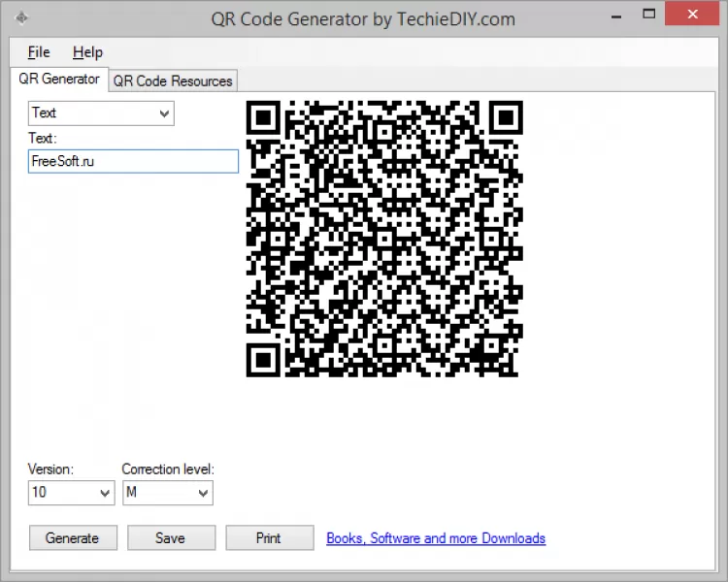
Task: Open the Help menu
Action: coord(87,52)
